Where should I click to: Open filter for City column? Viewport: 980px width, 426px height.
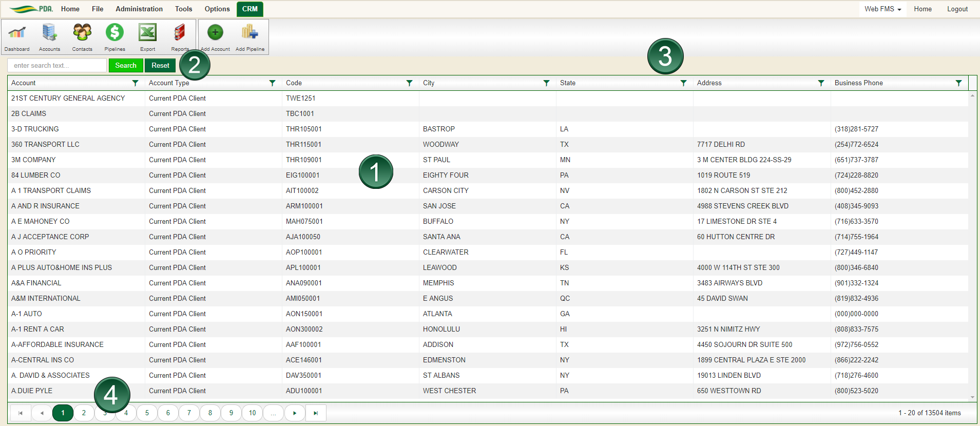[x=546, y=83]
